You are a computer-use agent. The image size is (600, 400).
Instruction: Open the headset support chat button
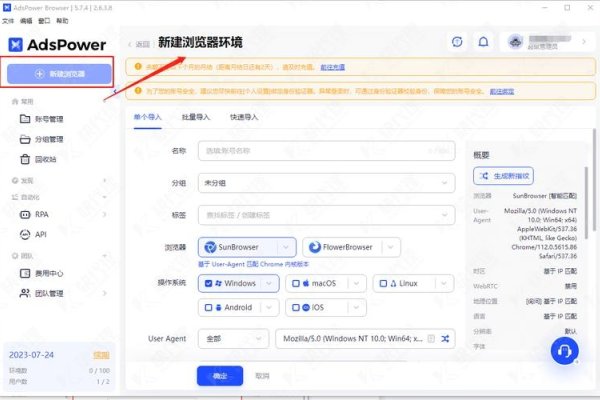[x=564, y=351]
